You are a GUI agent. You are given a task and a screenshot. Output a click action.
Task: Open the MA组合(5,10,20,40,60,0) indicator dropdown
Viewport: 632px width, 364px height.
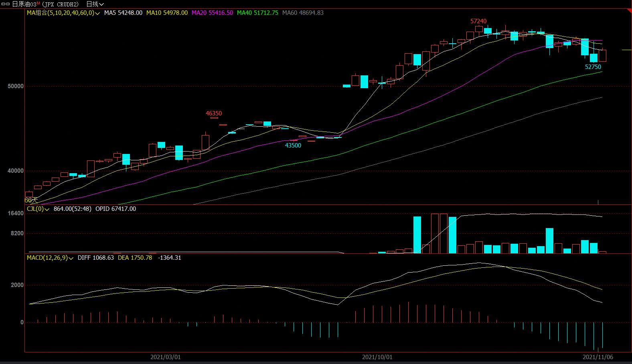(x=63, y=13)
